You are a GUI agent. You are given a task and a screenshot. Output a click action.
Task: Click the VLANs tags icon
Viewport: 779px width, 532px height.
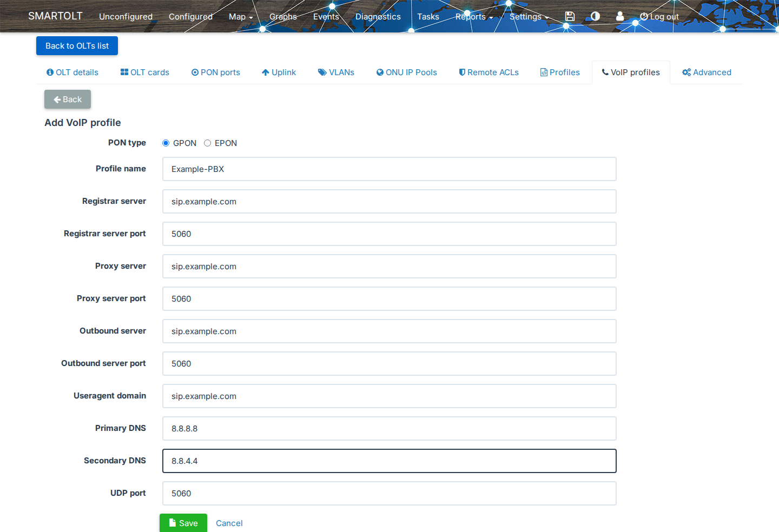click(x=322, y=72)
